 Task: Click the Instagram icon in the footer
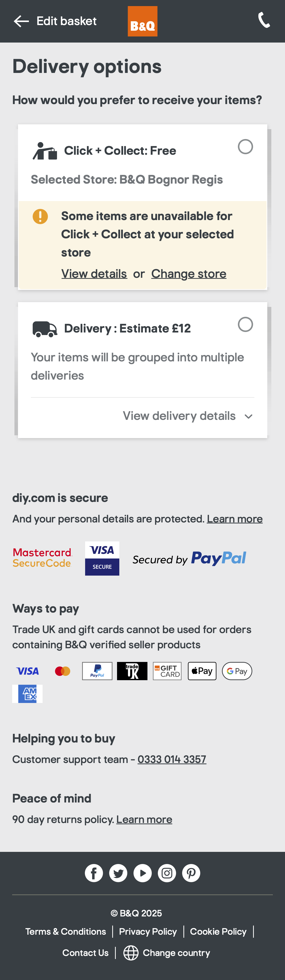[167, 873]
